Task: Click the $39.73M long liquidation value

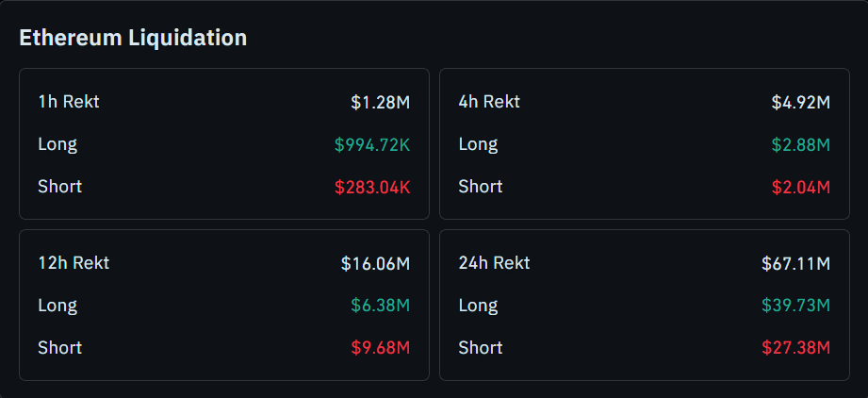Action: point(795,306)
